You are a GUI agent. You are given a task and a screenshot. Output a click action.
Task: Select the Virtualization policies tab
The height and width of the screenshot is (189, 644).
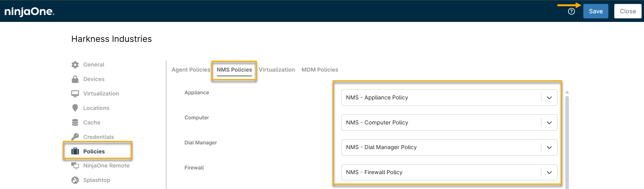[x=277, y=70]
